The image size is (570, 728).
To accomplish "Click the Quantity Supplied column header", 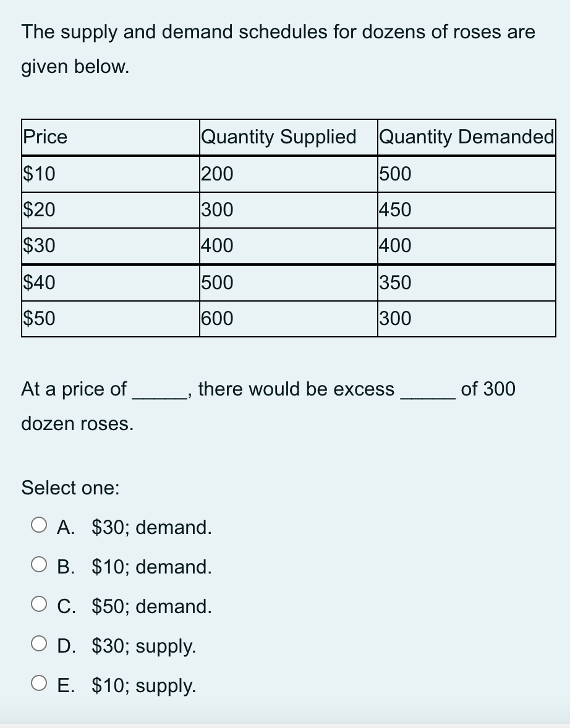I will tap(278, 137).
